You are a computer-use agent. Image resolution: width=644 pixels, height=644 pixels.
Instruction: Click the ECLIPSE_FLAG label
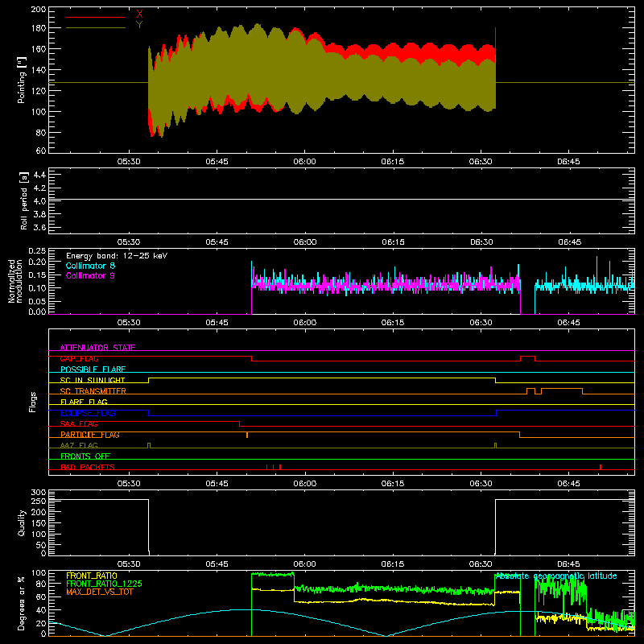point(88,413)
